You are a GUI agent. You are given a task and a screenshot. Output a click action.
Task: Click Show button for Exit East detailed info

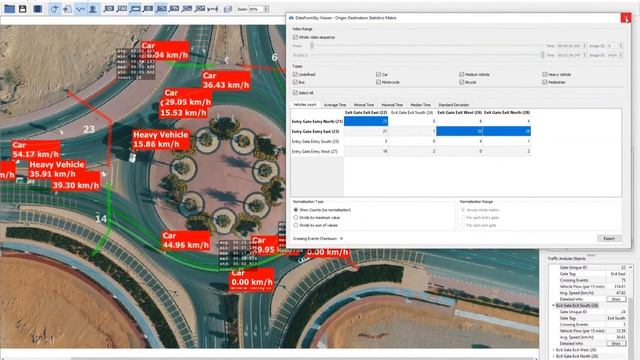pos(616,299)
